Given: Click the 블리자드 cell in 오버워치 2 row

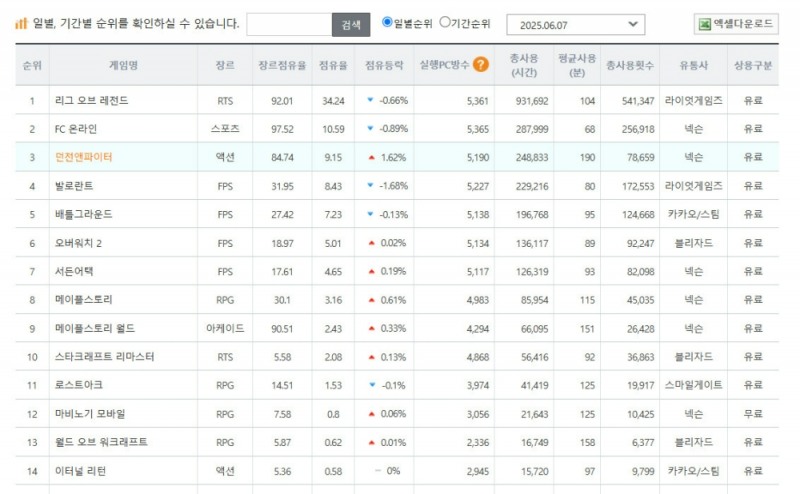Looking at the screenshot, I should (x=693, y=243).
